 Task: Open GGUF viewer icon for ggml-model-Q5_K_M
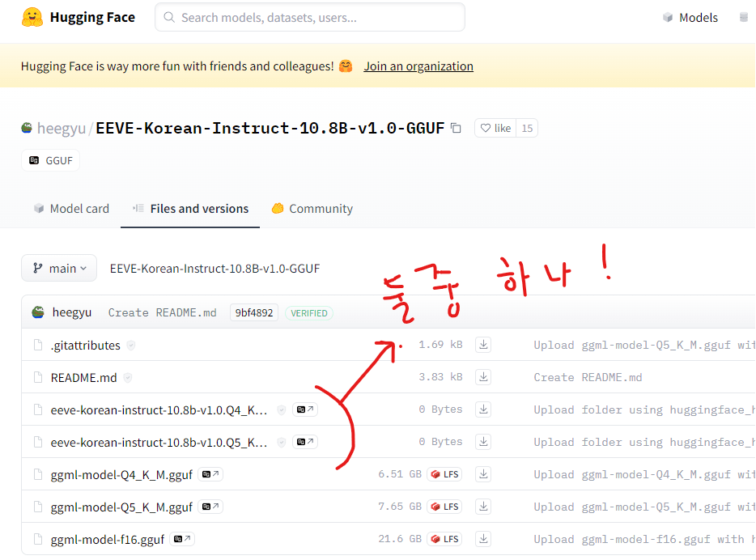tap(210, 507)
